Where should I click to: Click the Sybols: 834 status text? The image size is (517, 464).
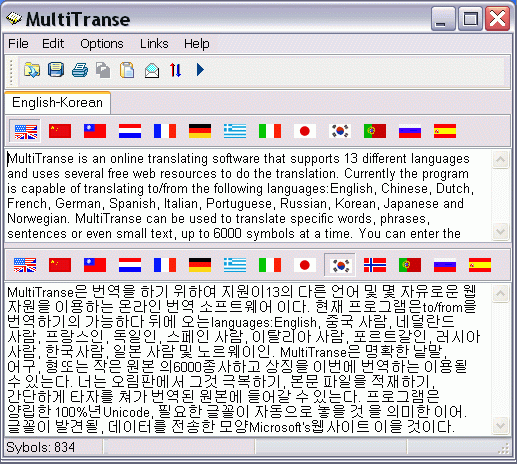pyautogui.click(x=41, y=447)
